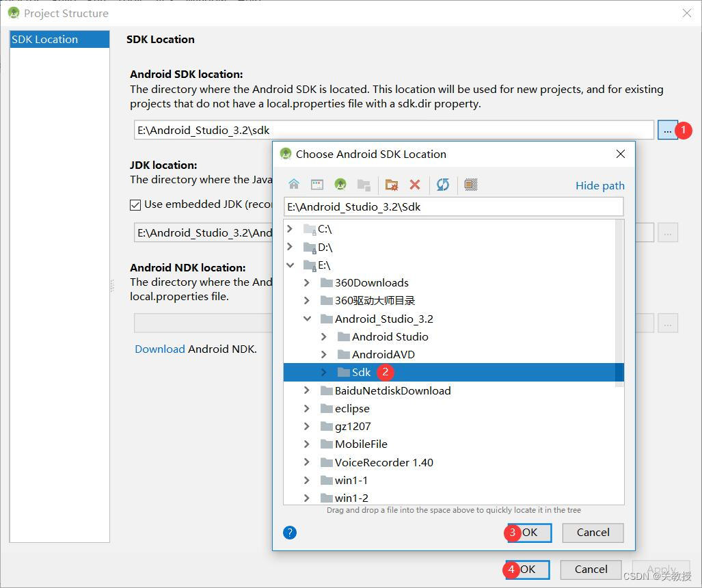This screenshot has width=702, height=588.
Task: Expand the BaiduNetdiskDownload folder
Action: (x=307, y=390)
